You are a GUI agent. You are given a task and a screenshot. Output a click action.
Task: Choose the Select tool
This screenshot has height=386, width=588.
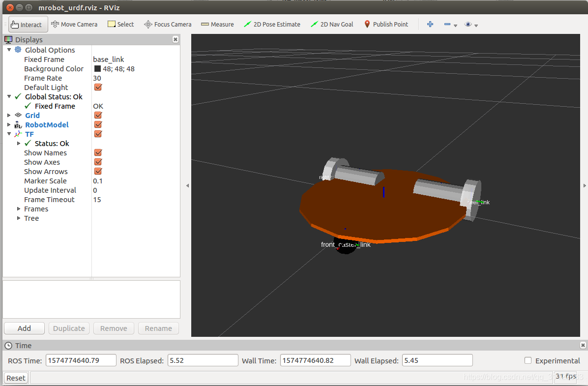point(121,25)
